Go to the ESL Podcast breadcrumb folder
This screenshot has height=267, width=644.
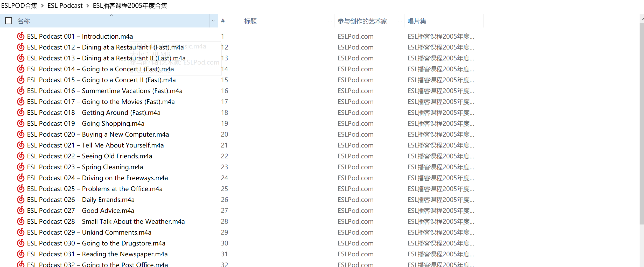coord(65,6)
